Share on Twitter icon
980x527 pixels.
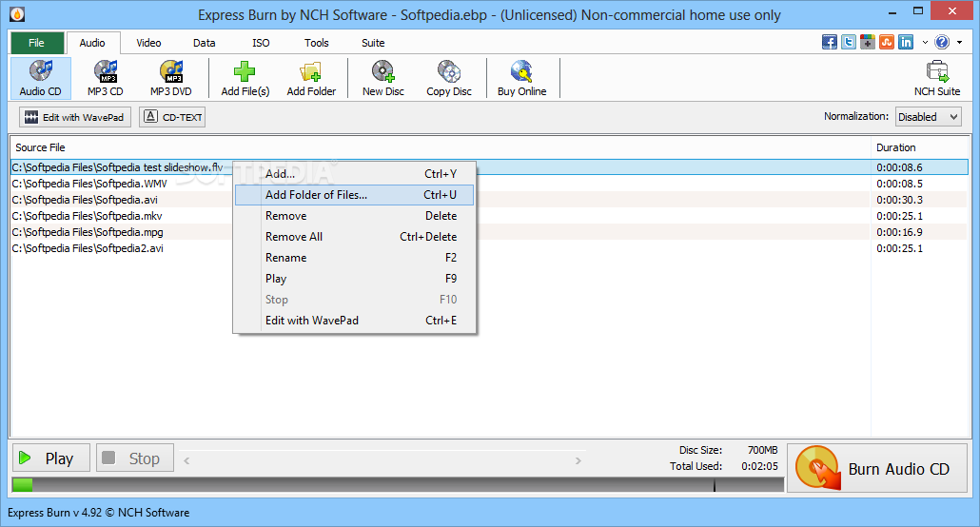[848, 43]
